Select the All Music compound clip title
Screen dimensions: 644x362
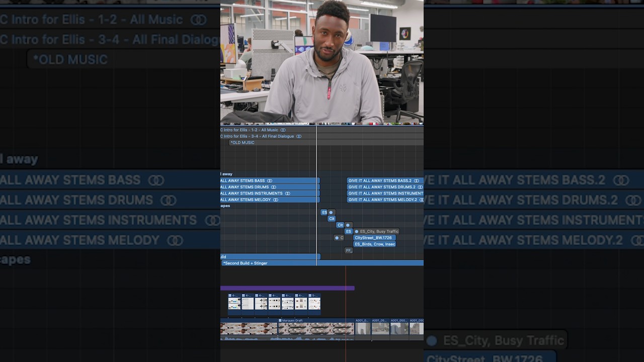(250, 130)
